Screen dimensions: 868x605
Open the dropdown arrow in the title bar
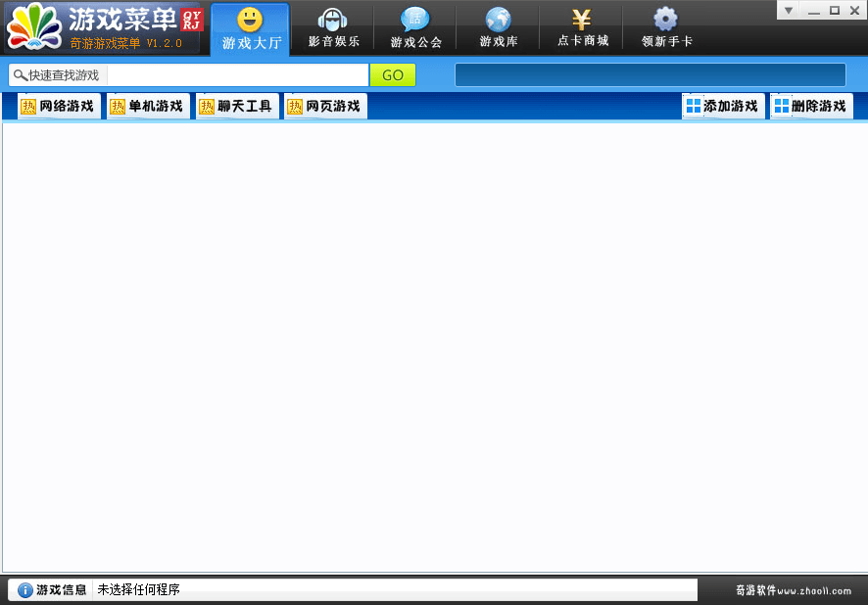[788, 10]
